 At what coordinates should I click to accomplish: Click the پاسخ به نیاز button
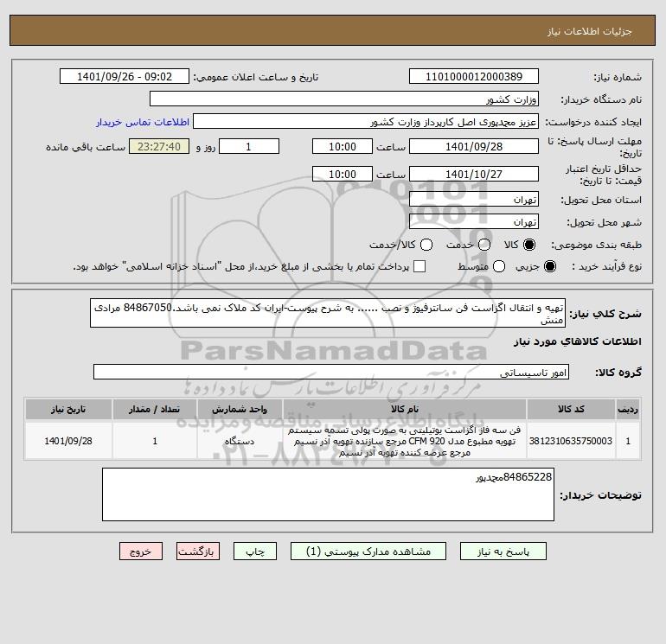[503, 552]
